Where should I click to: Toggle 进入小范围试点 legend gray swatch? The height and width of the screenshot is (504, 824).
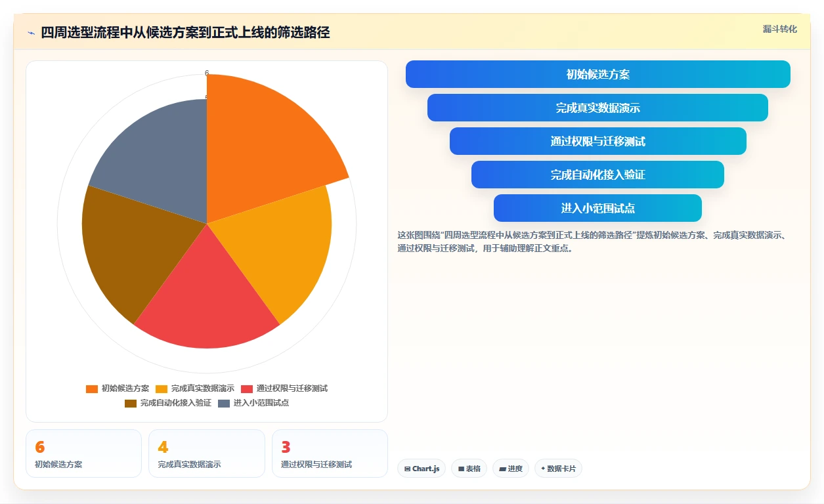pyautogui.click(x=224, y=403)
